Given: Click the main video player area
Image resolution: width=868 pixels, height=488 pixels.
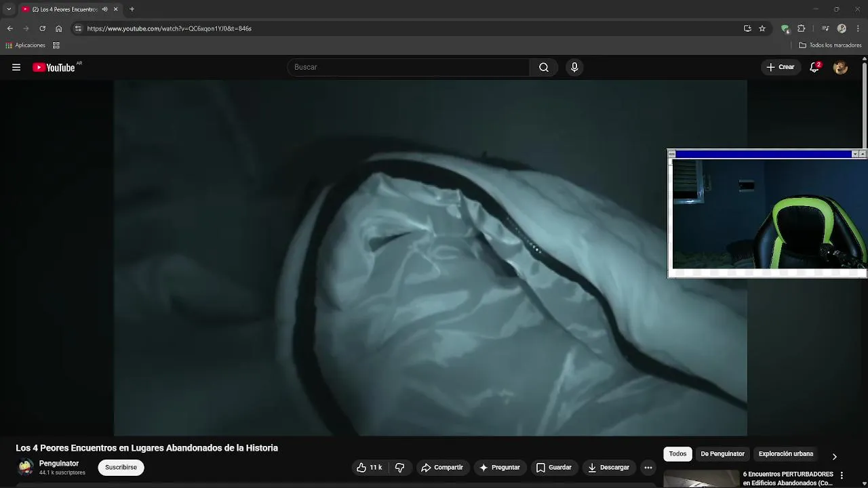Looking at the screenshot, I should [x=430, y=258].
